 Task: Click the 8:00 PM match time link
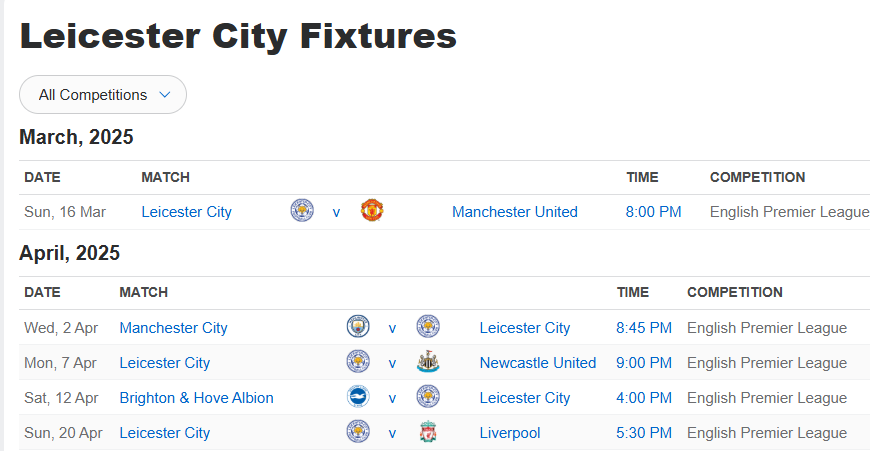(x=653, y=212)
